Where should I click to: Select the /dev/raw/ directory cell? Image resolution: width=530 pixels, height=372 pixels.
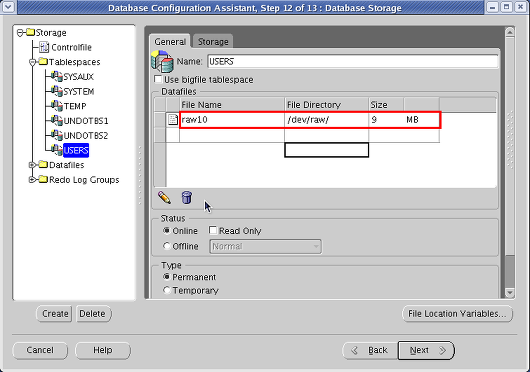(327, 120)
